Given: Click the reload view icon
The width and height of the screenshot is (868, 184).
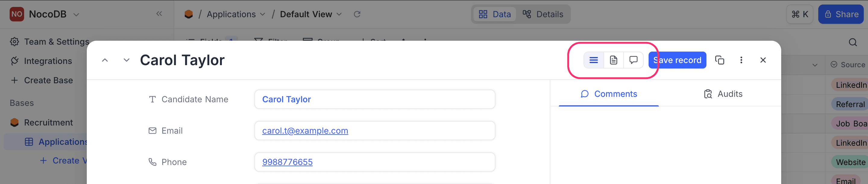Looking at the screenshot, I should pos(357,14).
